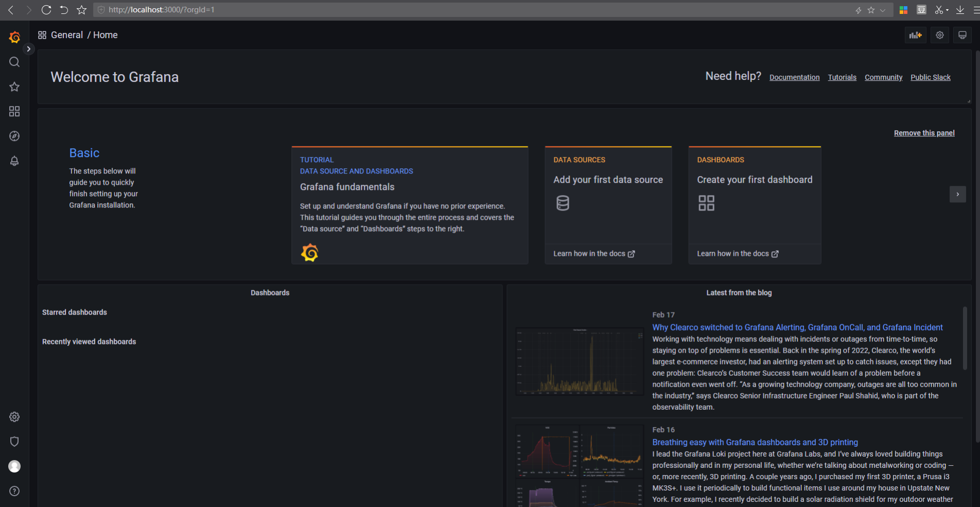Click the Latest from the blog panel title
The height and width of the screenshot is (507, 980).
(739, 293)
